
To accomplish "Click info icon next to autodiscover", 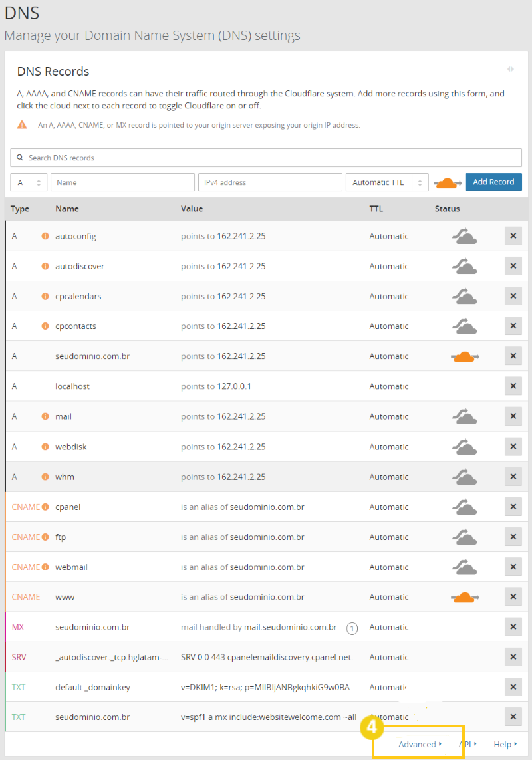I will (x=45, y=266).
